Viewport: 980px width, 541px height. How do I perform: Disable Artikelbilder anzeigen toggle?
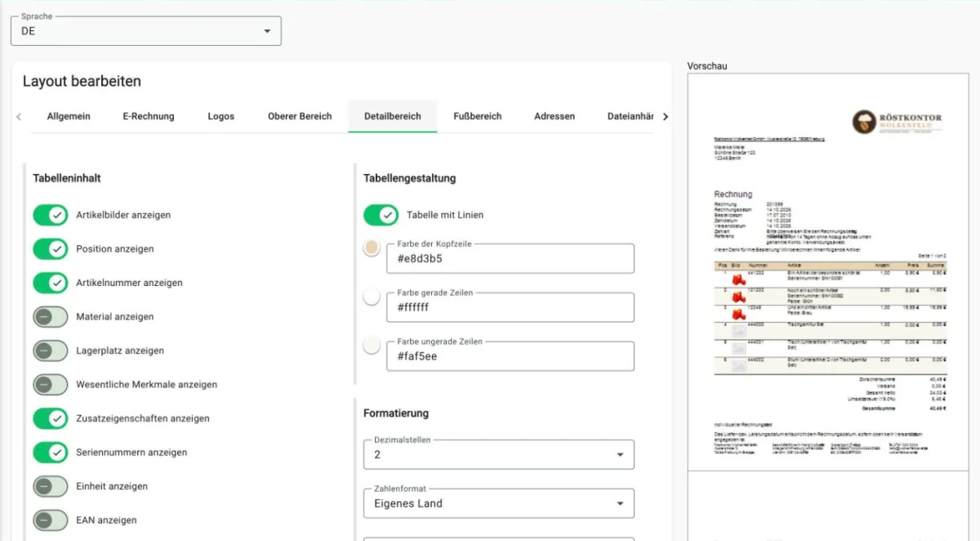coord(51,215)
